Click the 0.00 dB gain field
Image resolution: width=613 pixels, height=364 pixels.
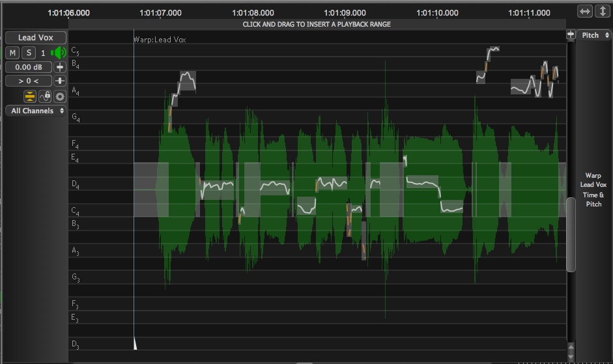pyautogui.click(x=28, y=67)
